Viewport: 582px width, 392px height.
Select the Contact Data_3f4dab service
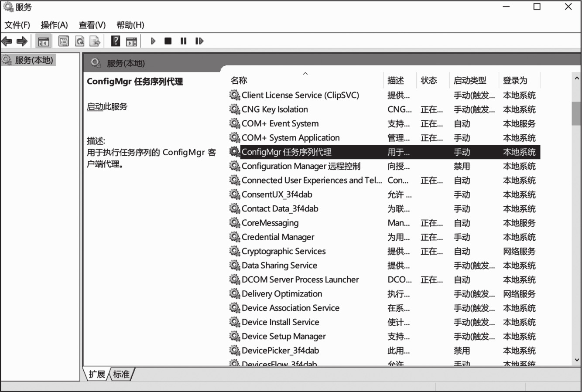coord(280,208)
